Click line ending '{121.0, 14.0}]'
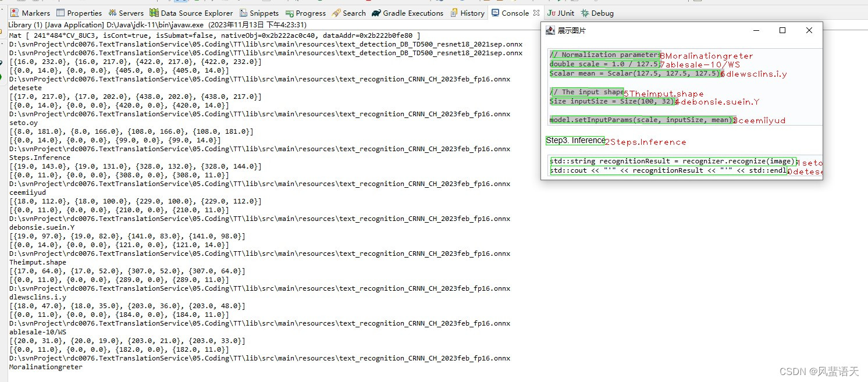The image size is (868, 382). pyautogui.click(x=119, y=245)
